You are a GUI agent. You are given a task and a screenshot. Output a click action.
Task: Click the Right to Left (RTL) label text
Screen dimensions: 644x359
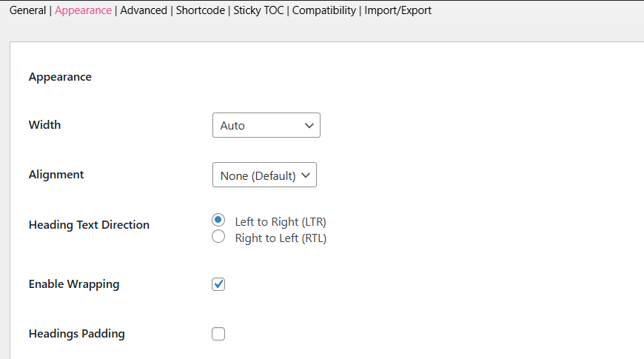click(x=281, y=238)
